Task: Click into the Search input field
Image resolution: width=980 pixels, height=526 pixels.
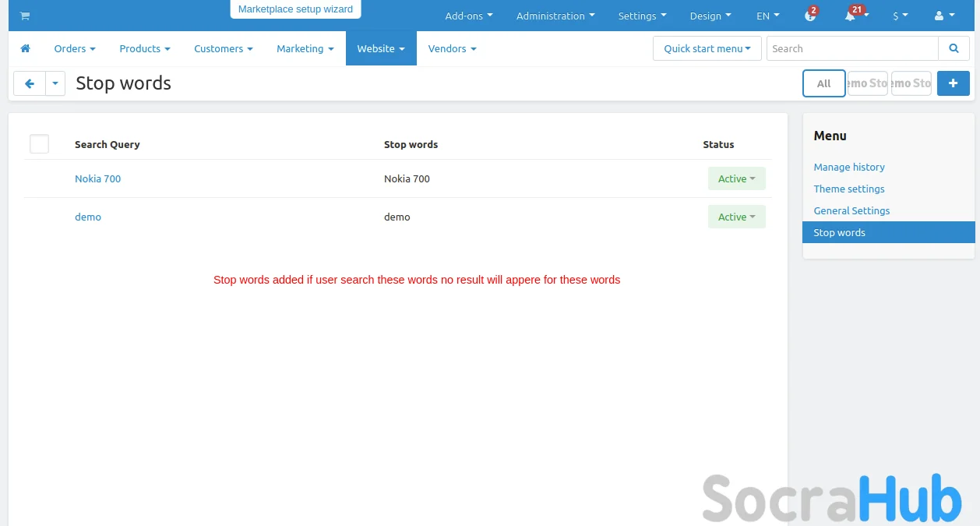Action: click(x=852, y=48)
